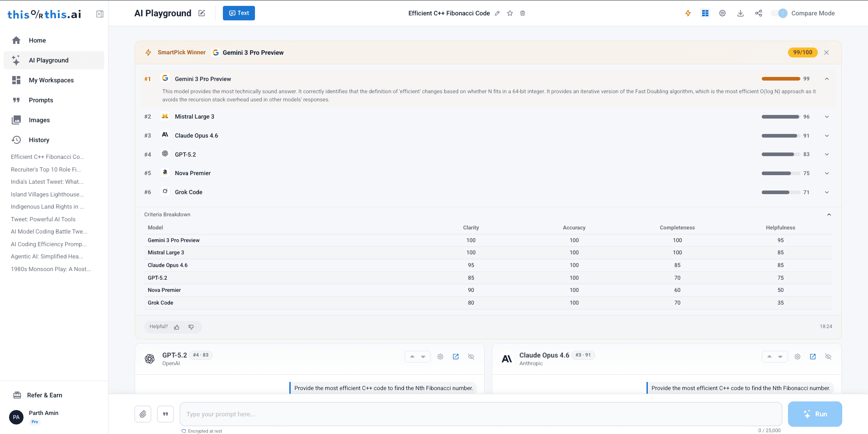Click the prompt input text field
This screenshot has width=868, height=434.
[x=481, y=414]
